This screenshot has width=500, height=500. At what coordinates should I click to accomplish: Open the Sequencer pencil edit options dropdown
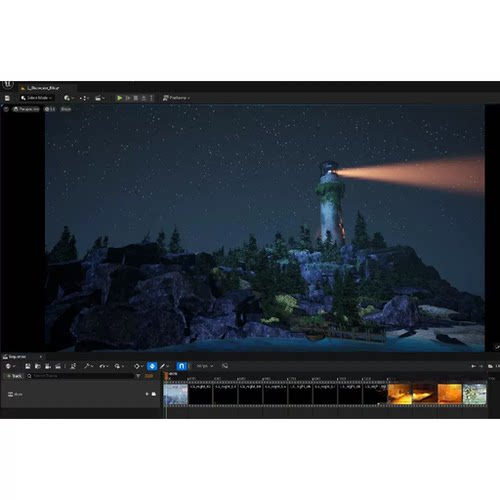[x=164, y=366]
